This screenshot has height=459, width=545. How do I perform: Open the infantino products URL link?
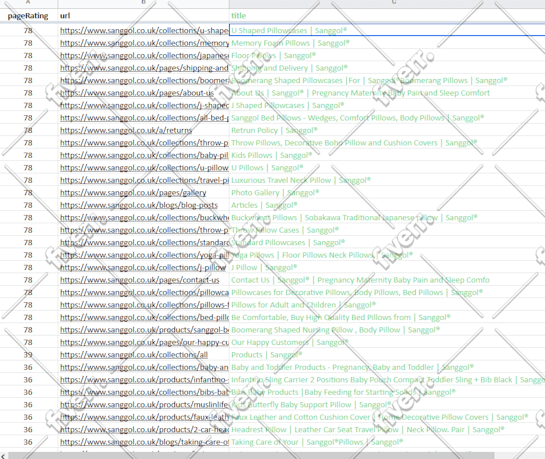[x=144, y=380]
